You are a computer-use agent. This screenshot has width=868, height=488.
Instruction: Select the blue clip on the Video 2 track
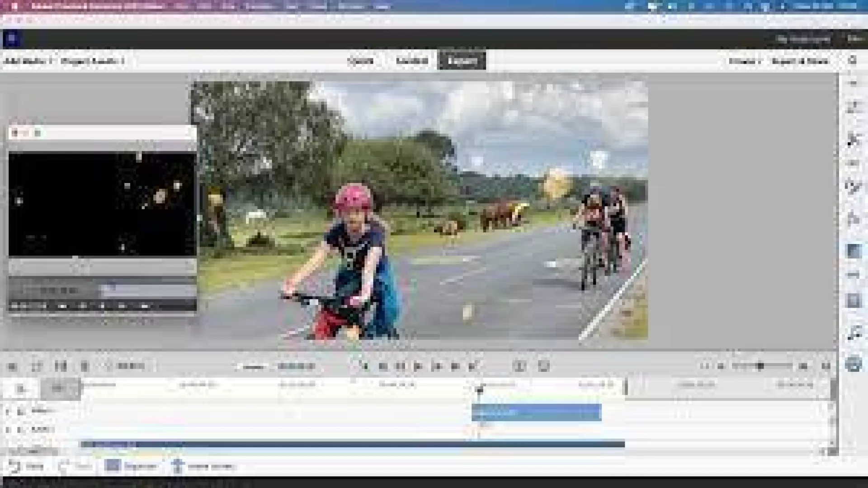tap(536, 413)
